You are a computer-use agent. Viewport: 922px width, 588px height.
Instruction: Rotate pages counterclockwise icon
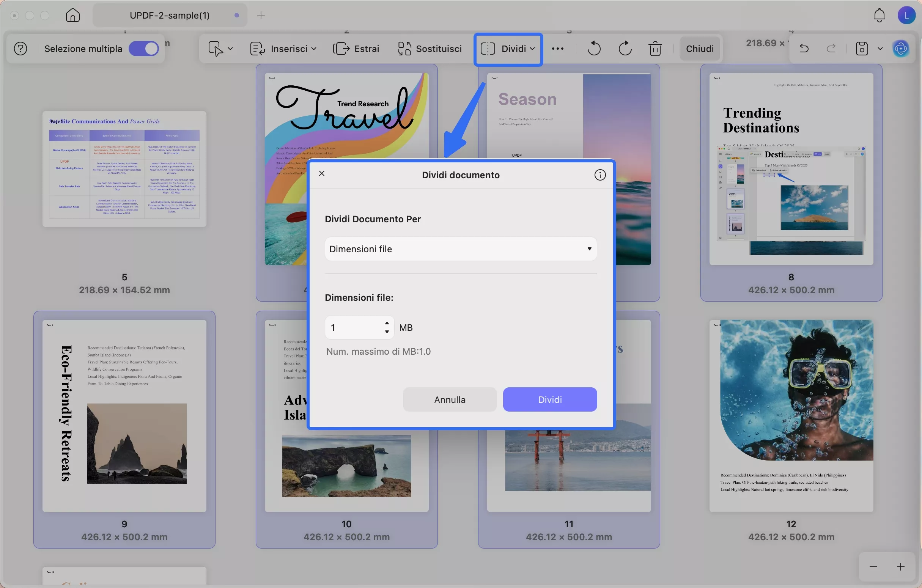pos(594,49)
